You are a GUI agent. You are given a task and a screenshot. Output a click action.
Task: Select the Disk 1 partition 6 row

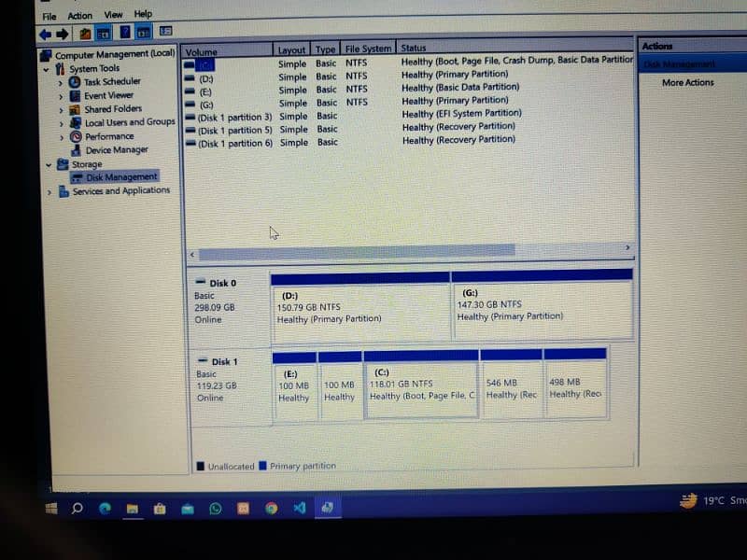[x=350, y=142]
